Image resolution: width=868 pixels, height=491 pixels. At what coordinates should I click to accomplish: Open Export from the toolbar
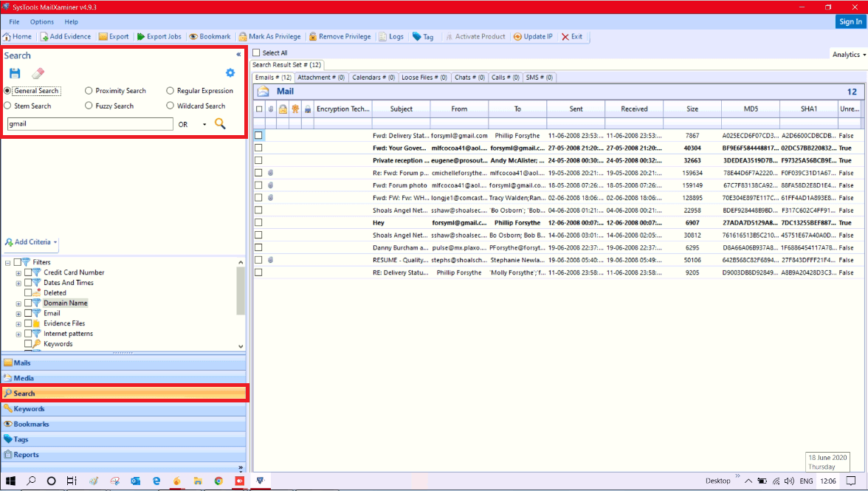(114, 36)
